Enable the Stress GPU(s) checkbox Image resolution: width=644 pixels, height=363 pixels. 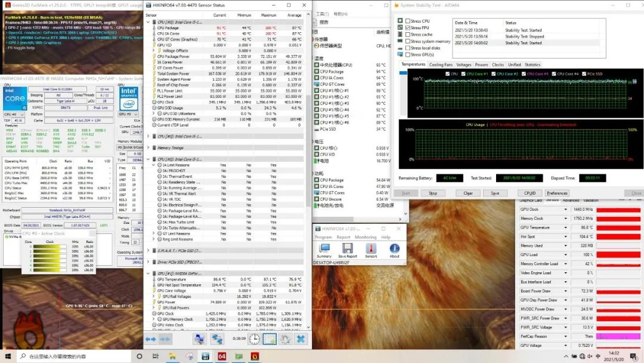pos(407,54)
